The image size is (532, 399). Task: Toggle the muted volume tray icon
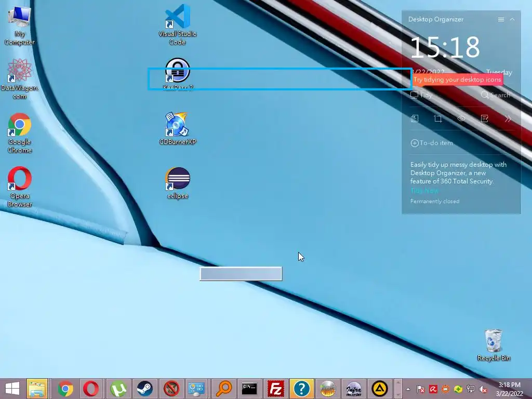pos(483,389)
